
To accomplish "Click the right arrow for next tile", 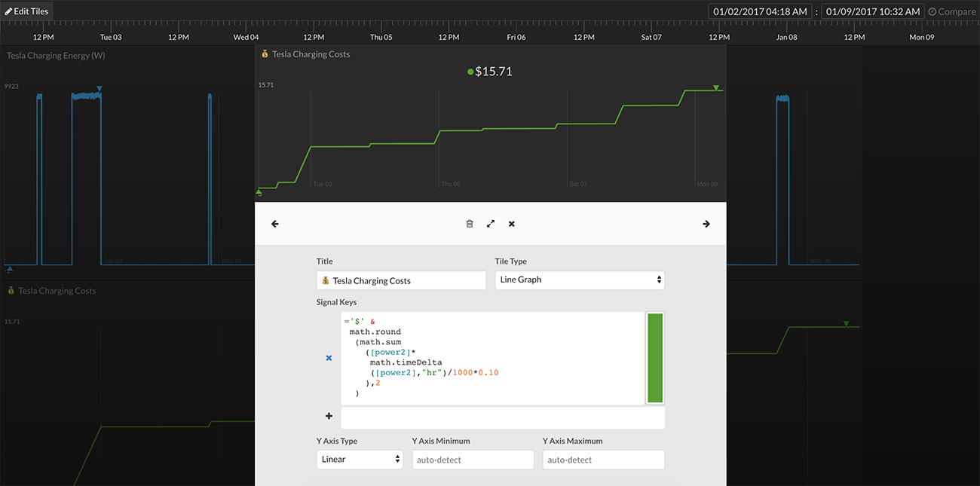I will point(706,224).
